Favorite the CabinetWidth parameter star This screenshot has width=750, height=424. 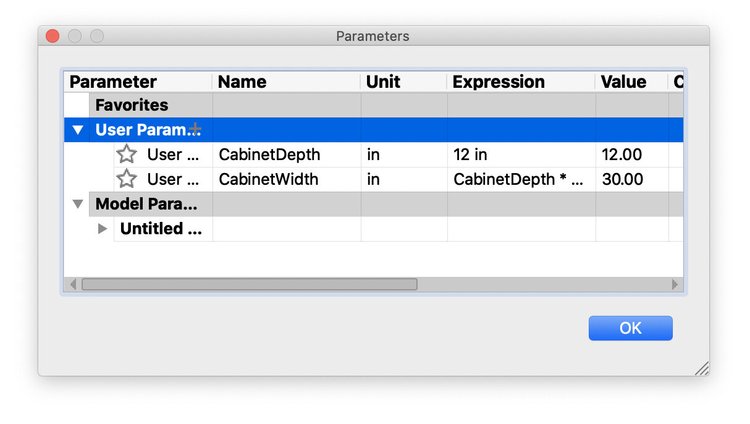click(x=127, y=179)
